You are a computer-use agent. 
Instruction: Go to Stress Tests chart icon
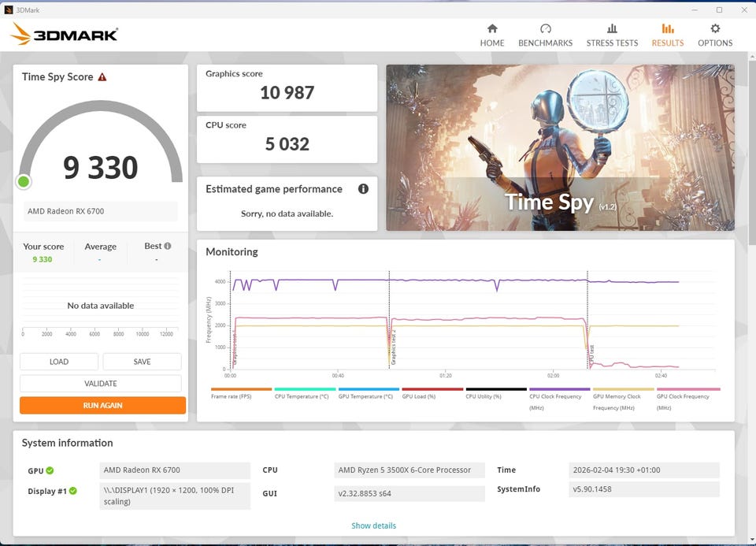[612, 28]
